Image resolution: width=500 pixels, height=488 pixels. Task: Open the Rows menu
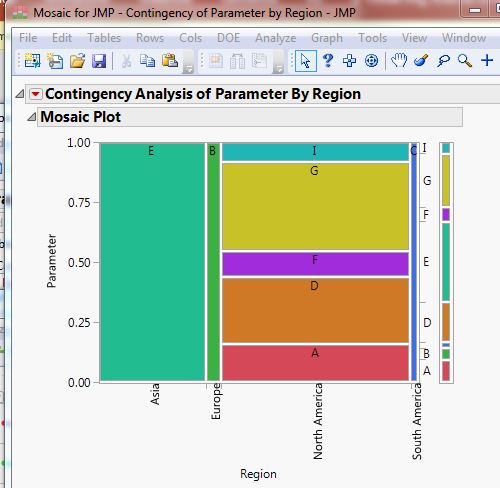(x=150, y=38)
